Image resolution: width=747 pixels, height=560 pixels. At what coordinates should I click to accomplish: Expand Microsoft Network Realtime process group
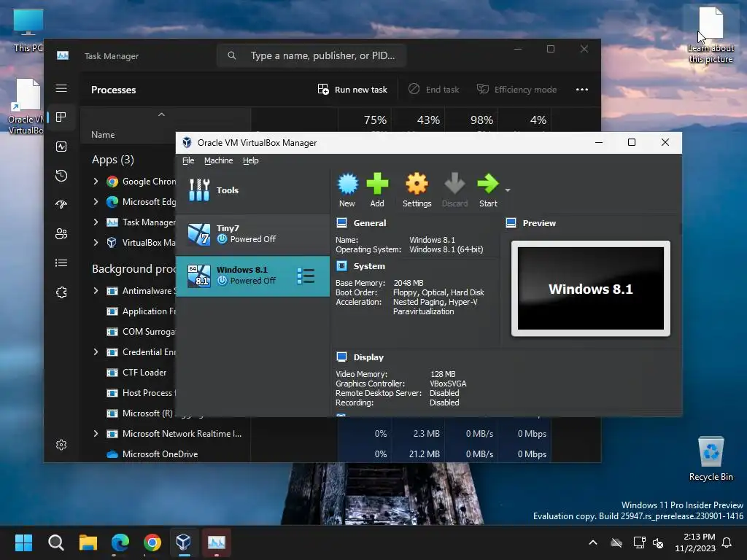96,434
